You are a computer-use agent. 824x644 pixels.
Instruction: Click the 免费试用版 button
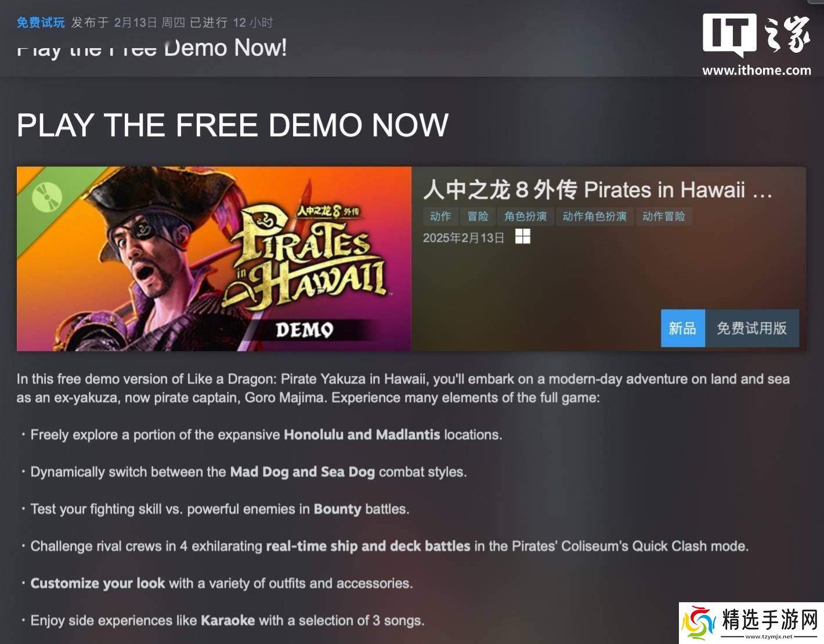[751, 328]
